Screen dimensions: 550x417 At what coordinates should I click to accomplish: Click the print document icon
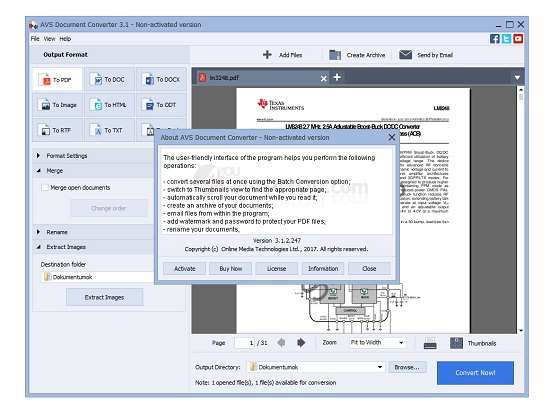point(430,343)
